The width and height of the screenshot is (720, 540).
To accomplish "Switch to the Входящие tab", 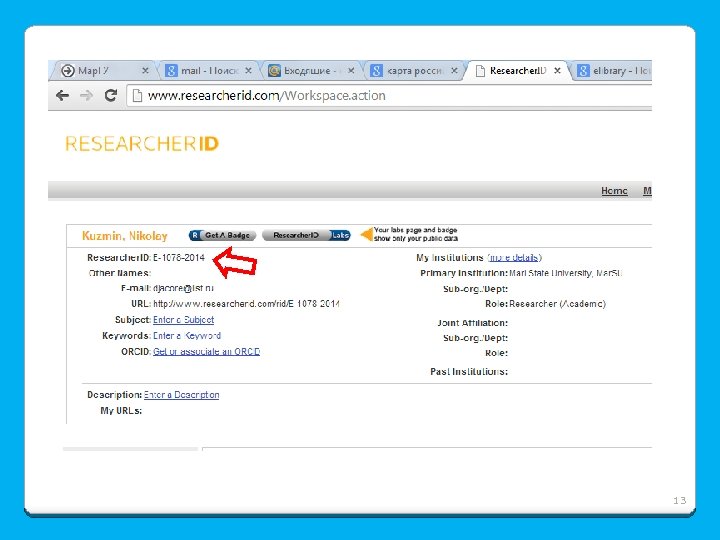I will [x=311, y=71].
